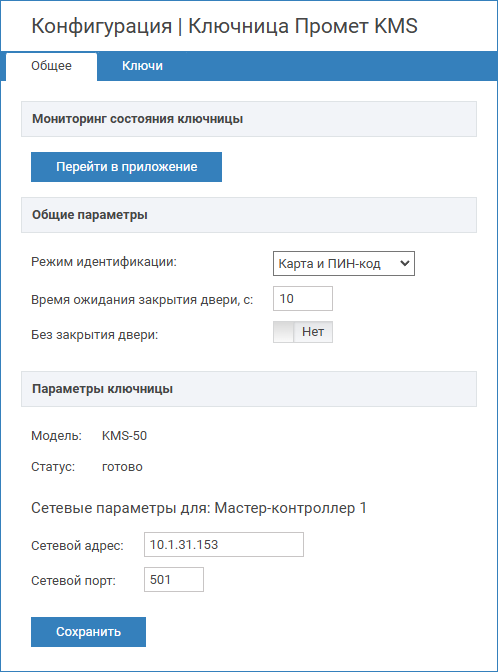Click the Сетевой адрес label
Viewport: 498px width, 672px height.
click(77, 546)
